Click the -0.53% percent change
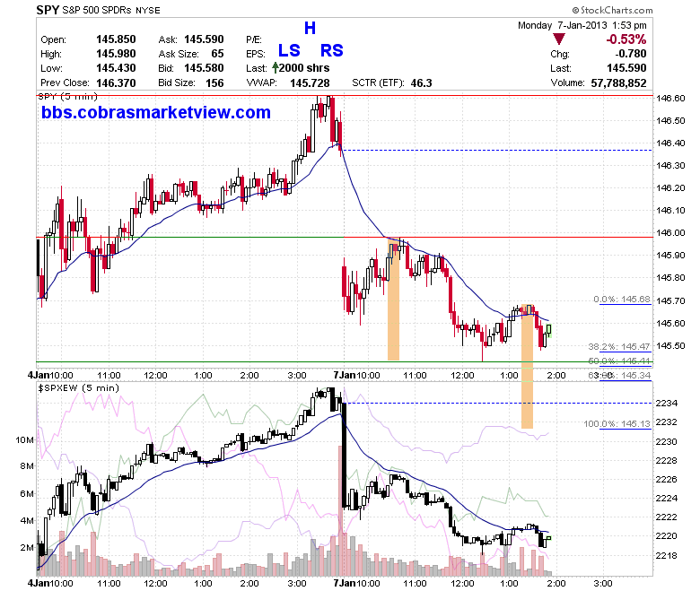Screen dimensions: 700x591 (x=626, y=39)
